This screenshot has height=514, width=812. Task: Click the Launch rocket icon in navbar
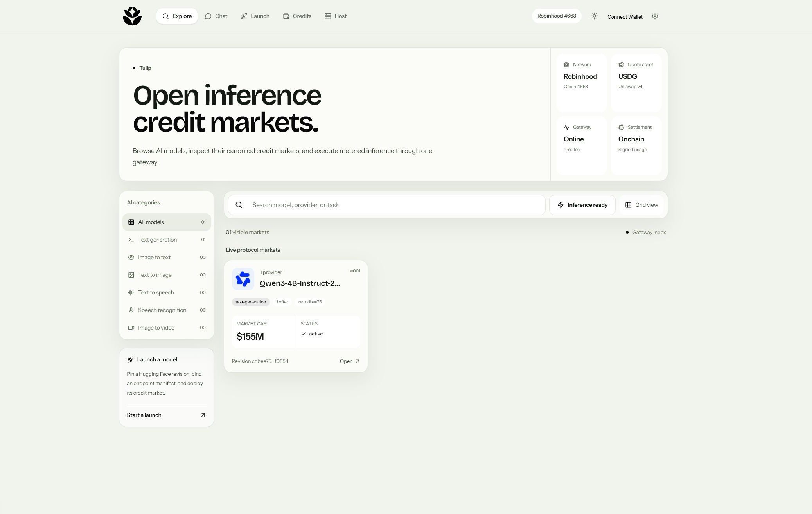[x=244, y=16]
